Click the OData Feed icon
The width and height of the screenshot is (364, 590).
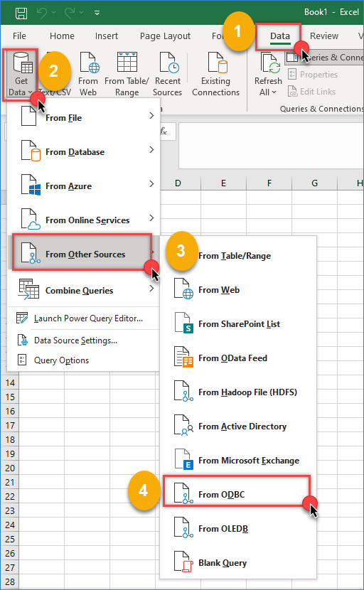tap(183, 357)
